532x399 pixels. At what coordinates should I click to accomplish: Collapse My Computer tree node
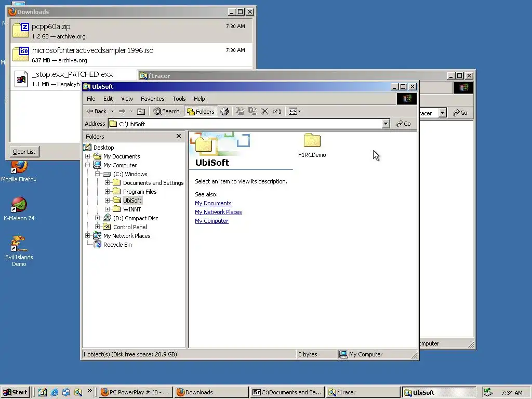click(87, 165)
